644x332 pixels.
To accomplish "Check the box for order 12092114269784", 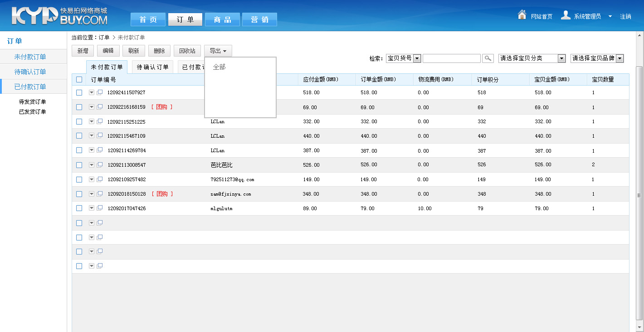I will [x=79, y=150].
